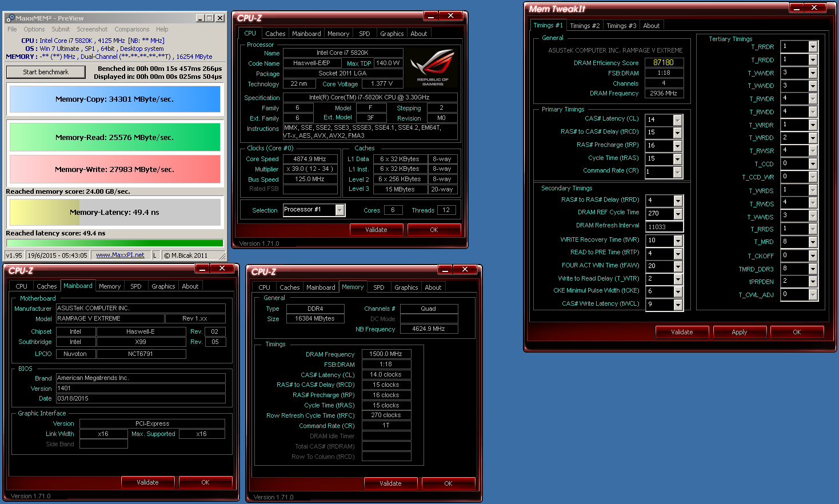This screenshot has width=839, height=504.
Task: Click Validate in CPU-Z Memory window
Action: click(390, 483)
